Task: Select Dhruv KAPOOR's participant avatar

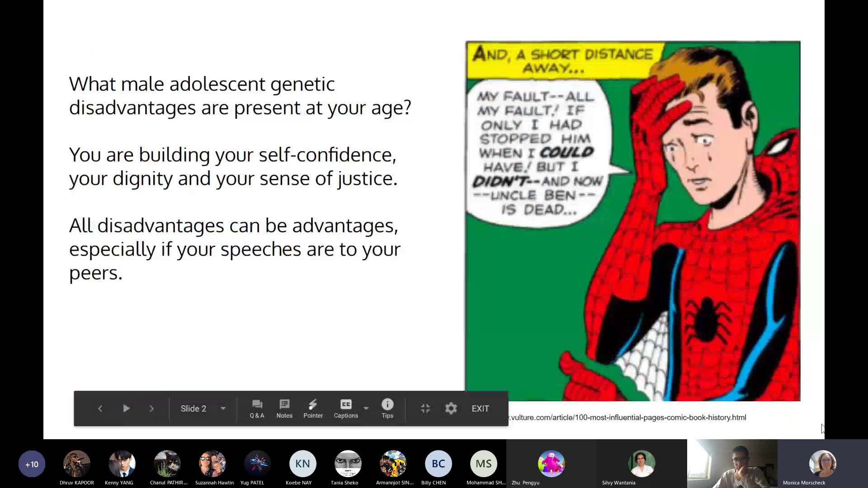Action: point(77,464)
